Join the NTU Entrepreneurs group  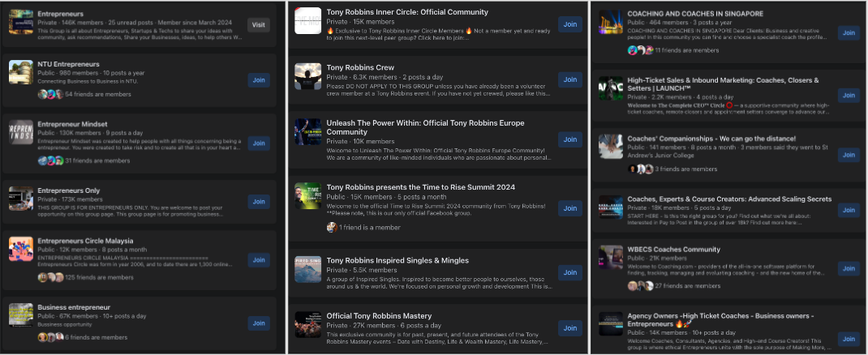coord(259,80)
